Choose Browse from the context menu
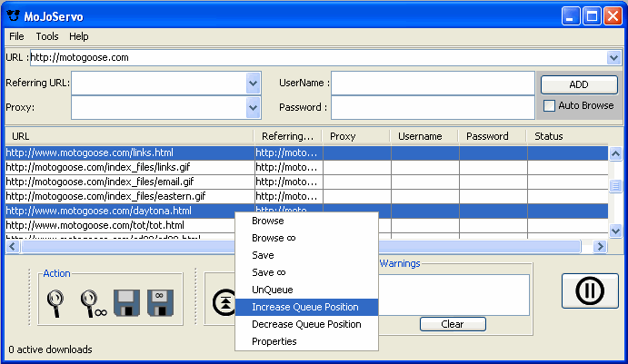Image resolution: width=628 pixels, height=364 pixels. [x=307, y=221]
